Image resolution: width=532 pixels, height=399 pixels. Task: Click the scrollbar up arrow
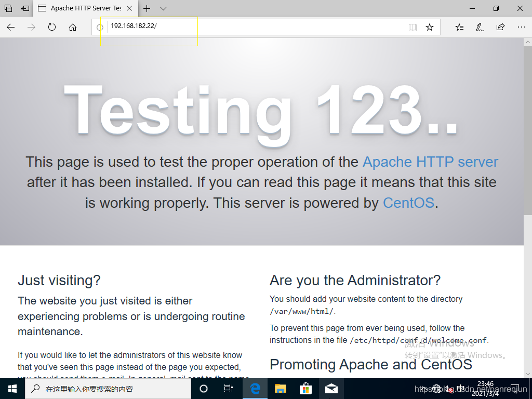(528, 42)
